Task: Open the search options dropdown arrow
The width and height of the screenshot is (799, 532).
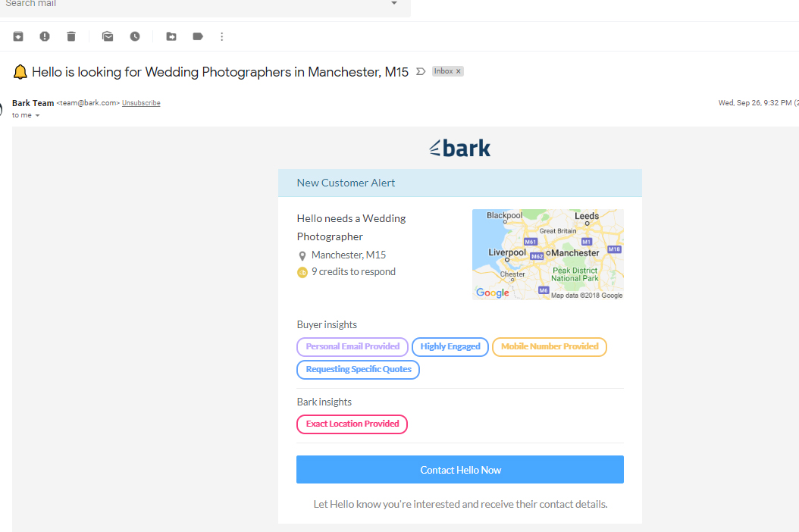Action: click(x=393, y=3)
